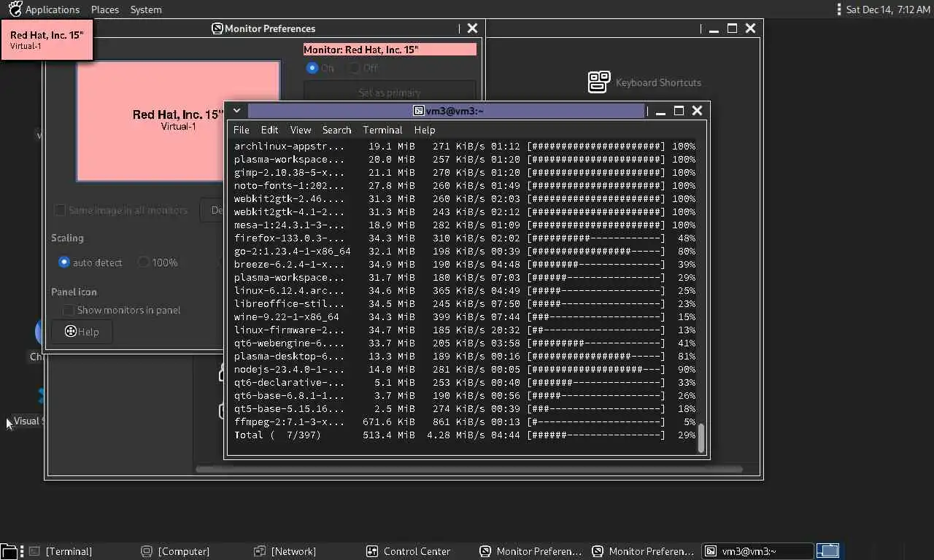Click the ffmpeg-2:7.1-3 download row
934x560 pixels.
pos(464,422)
